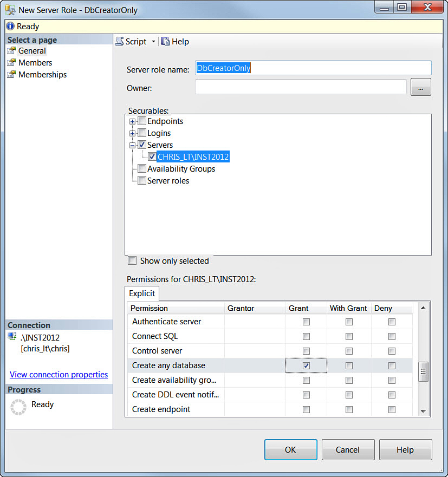Open Help from the toolbar icon
Viewport: 448px width, 477px height.
point(165,42)
